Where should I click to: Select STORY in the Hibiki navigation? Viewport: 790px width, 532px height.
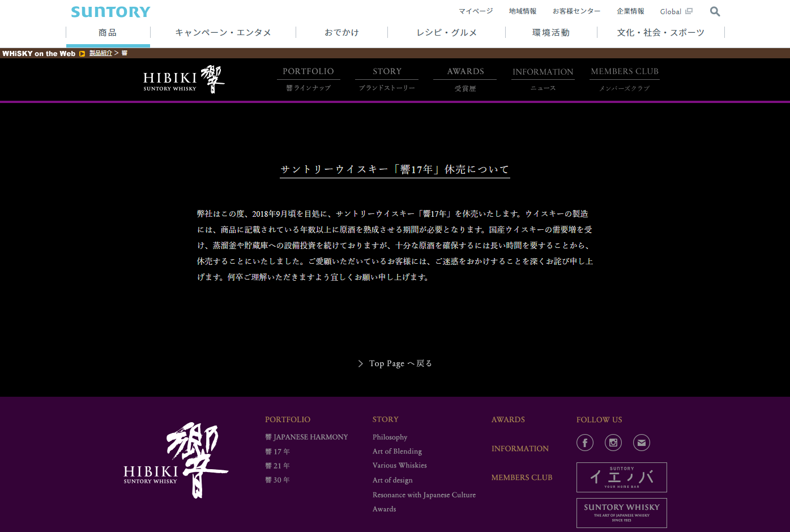pos(387,79)
